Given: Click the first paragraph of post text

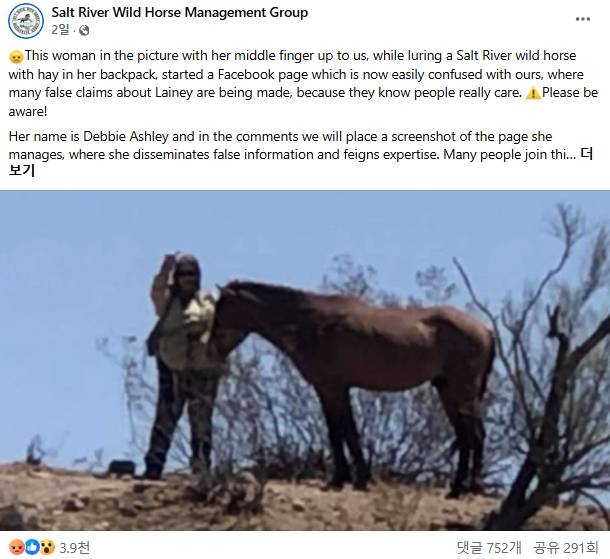Looking at the screenshot, I should pos(303,83).
